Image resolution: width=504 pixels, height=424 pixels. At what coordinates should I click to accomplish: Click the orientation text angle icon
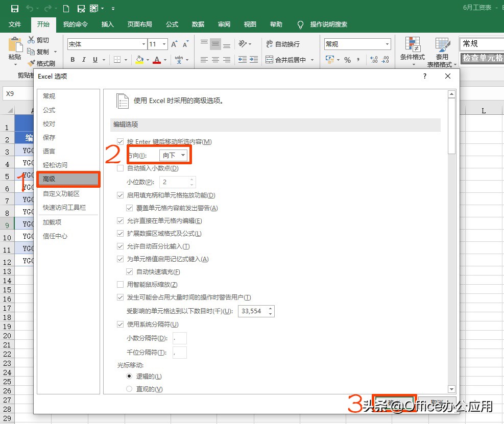[243, 43]
